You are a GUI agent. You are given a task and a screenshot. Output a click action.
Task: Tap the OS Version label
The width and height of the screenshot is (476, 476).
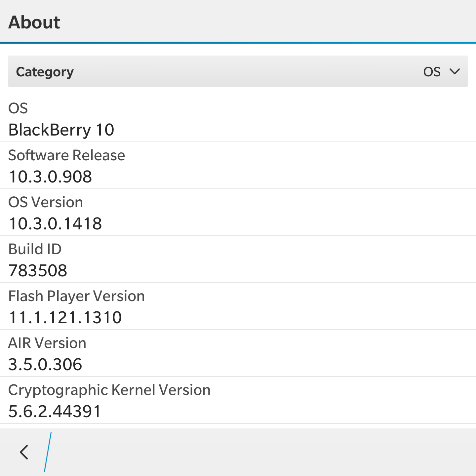(x=46, y=202)
